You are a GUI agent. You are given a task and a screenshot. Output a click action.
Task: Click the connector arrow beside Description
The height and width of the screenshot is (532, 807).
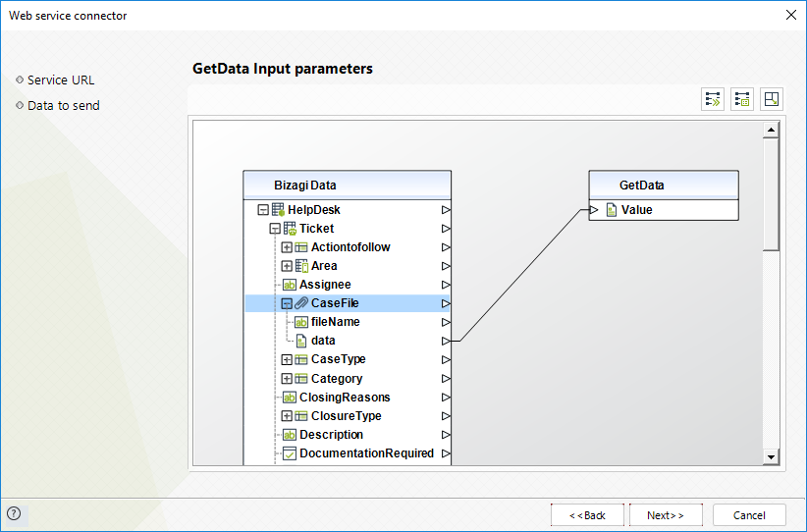(x=446, y=435)
